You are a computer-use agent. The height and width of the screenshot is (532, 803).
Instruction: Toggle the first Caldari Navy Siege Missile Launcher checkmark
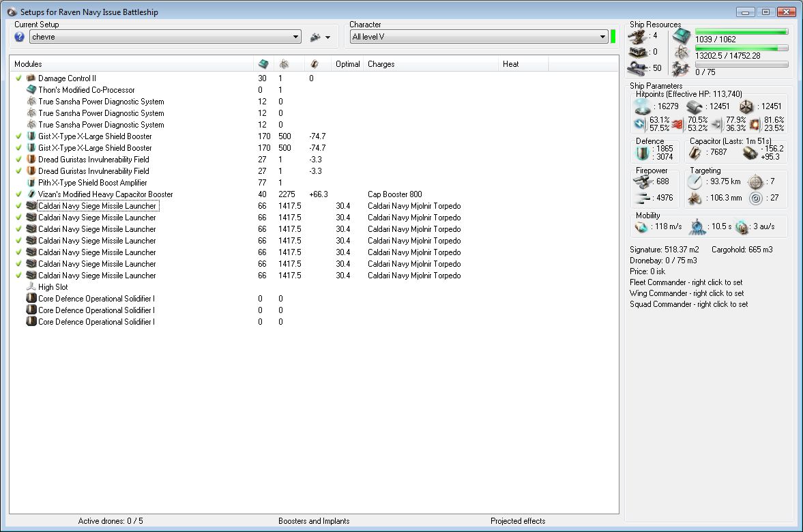point(19,206)
